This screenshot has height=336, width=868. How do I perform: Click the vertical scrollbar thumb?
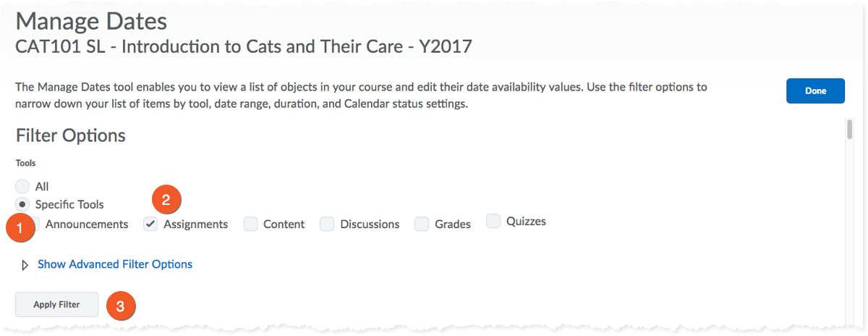pos(849,129)
